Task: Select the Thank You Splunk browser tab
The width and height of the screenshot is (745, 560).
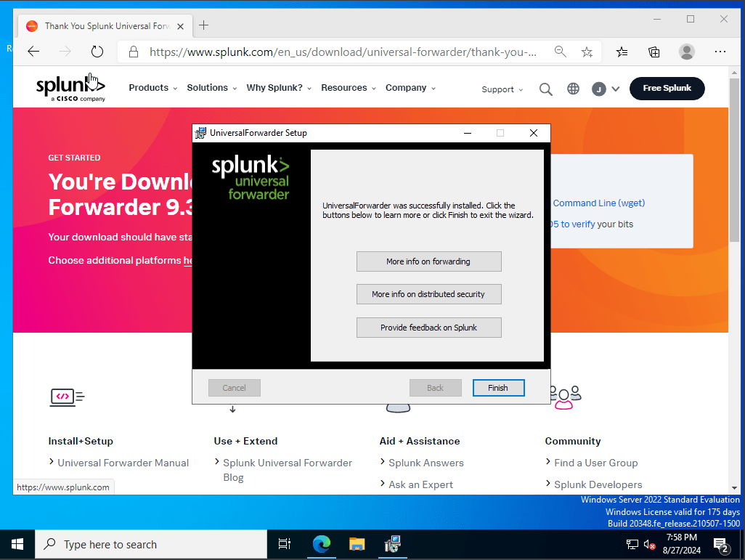Action: pyautogui.click(x=105, y=26)
